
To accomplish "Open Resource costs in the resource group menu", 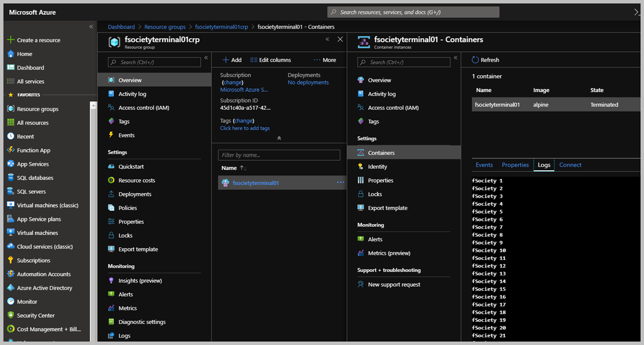I will (137, 180).
